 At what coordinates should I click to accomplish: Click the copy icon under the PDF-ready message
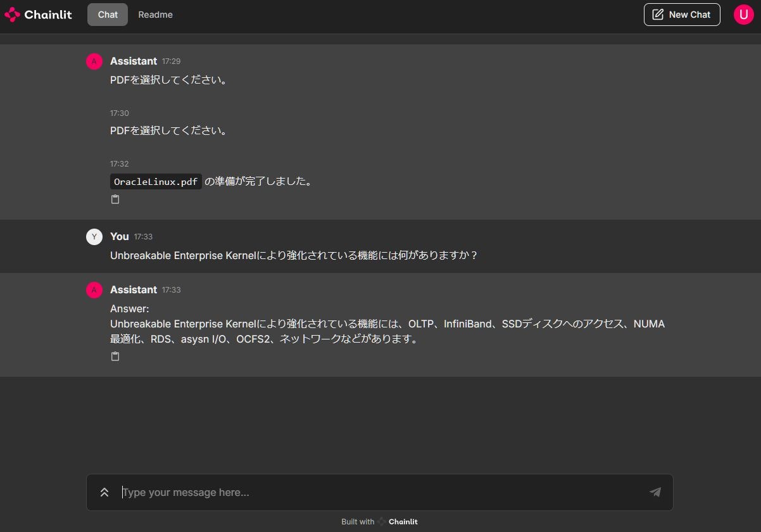coord(115,199)
